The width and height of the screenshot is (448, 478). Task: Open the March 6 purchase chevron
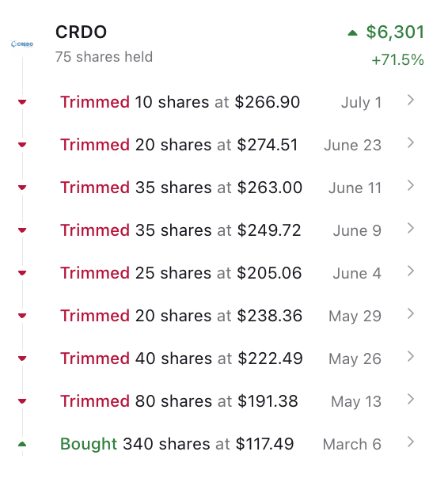tap(411, 442)
